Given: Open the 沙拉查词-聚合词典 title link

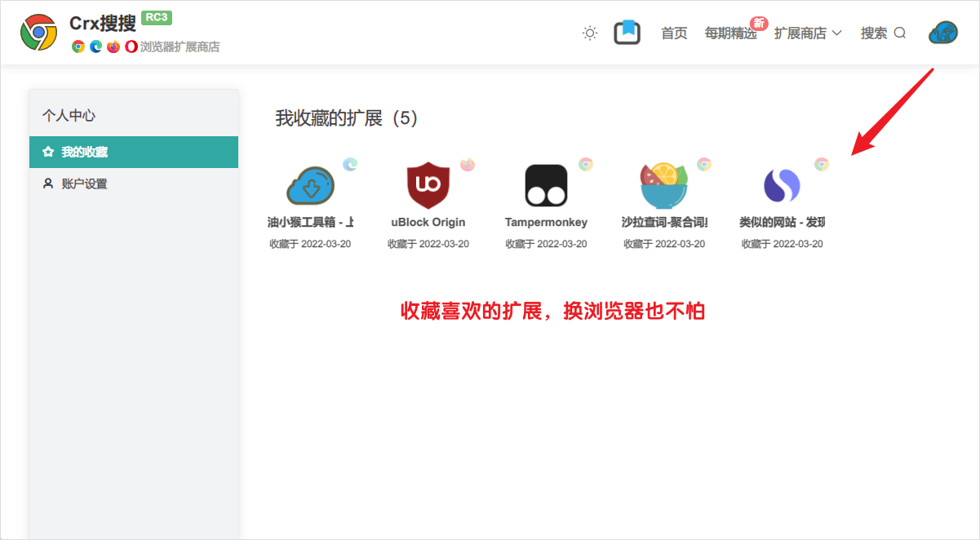Looking at the screenshot, I should pyautogui.click(x=664, y=222).
